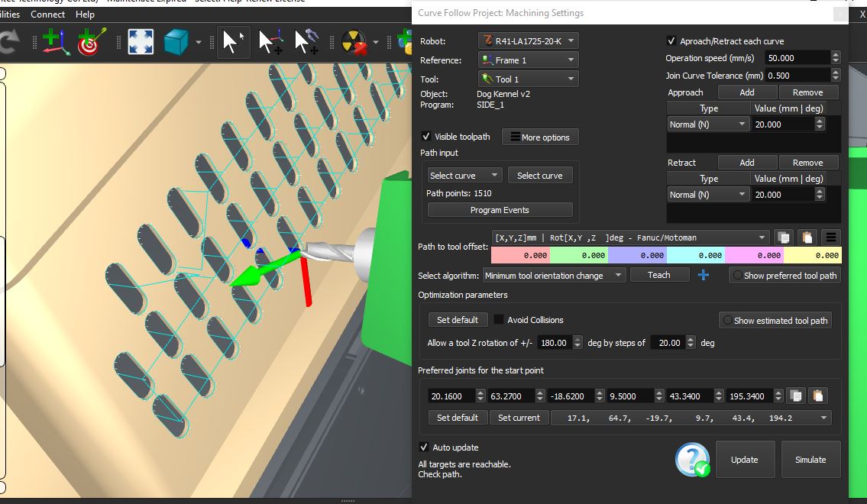867x504 pixels.
Task: Activate the Move robot tool cursor icon
Action: 306,42
